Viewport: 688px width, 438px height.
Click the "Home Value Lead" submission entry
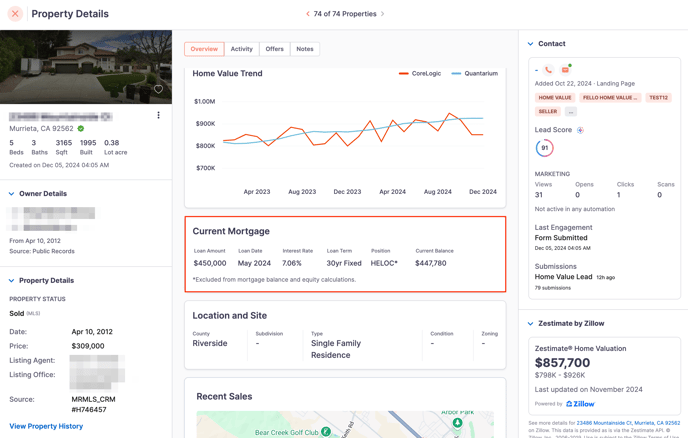(563, 277)
